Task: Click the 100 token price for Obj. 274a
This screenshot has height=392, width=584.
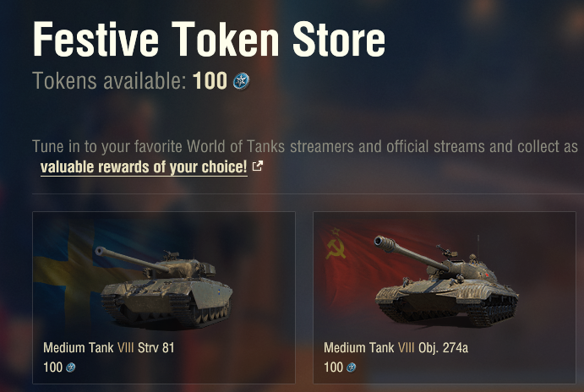Action: 333,367
